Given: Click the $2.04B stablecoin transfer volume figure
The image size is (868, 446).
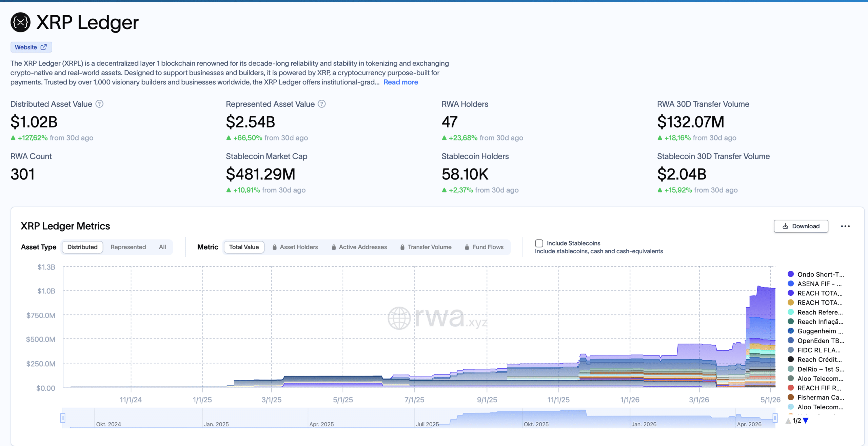Looking at the screenshot, I should pyautogui.click(x=682, y=174).
